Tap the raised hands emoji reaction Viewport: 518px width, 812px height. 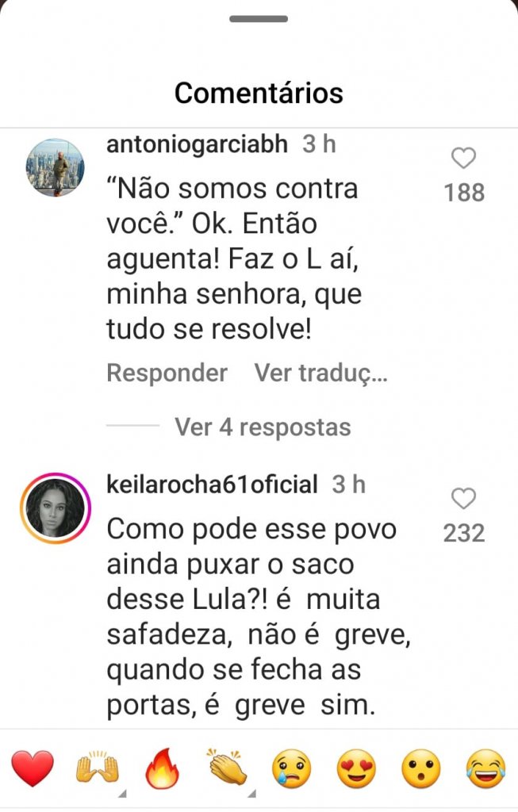(98, 768)
